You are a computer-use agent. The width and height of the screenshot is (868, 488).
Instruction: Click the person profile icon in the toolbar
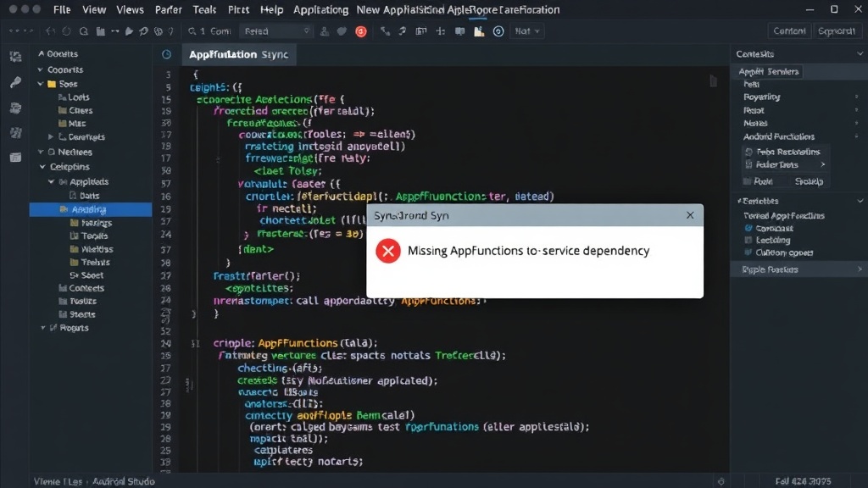pyautogui.click(x=325, y=31)
